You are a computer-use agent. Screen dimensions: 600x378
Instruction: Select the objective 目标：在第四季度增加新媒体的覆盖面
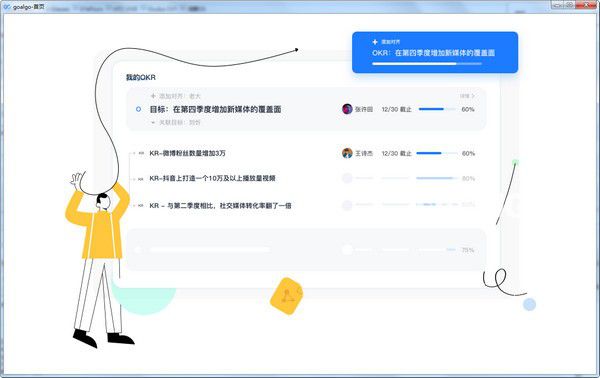click(215, 109)
